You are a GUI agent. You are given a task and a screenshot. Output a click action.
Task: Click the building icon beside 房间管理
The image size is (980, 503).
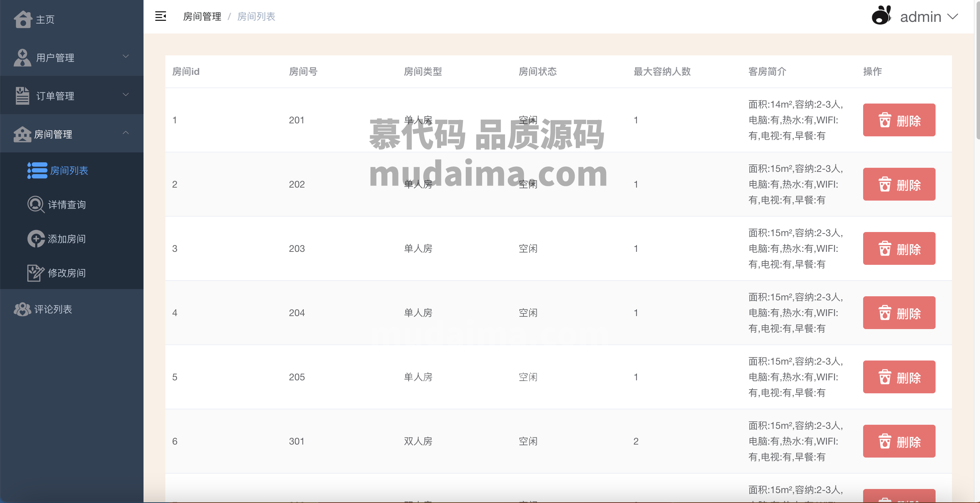(23, 134)
